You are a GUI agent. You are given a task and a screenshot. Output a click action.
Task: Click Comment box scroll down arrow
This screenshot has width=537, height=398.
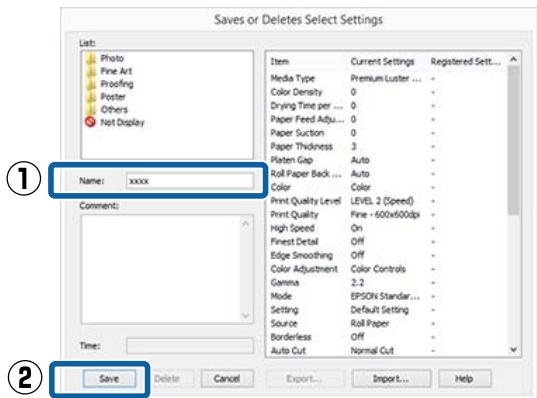coord(246,315)
